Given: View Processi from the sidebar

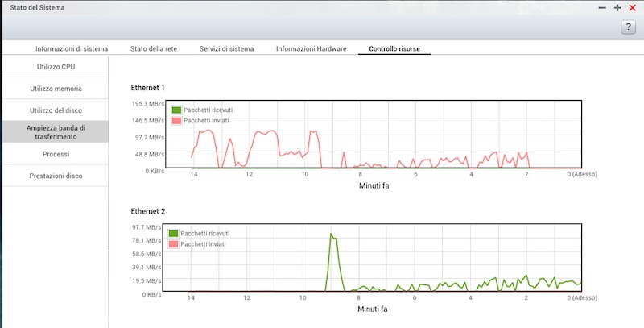Looking at the screenshot, I should [x=56, y=153].
